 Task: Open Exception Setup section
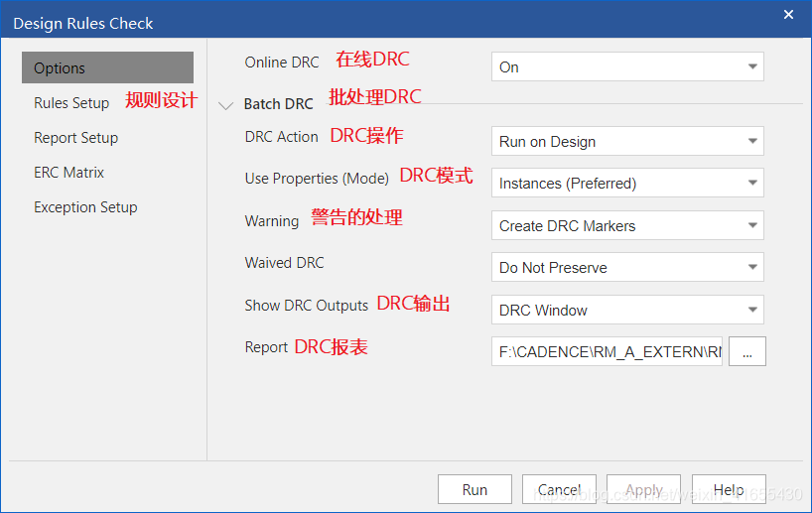coord(85,207)
